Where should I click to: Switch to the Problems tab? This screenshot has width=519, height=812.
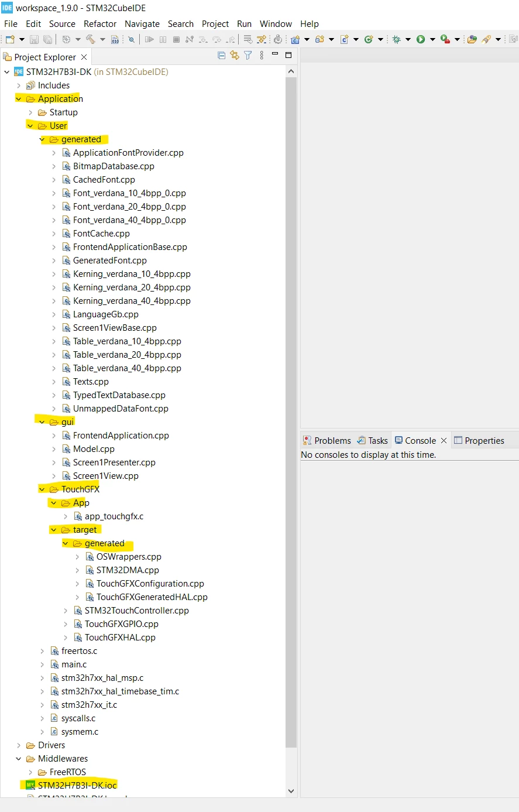[326, 440]
